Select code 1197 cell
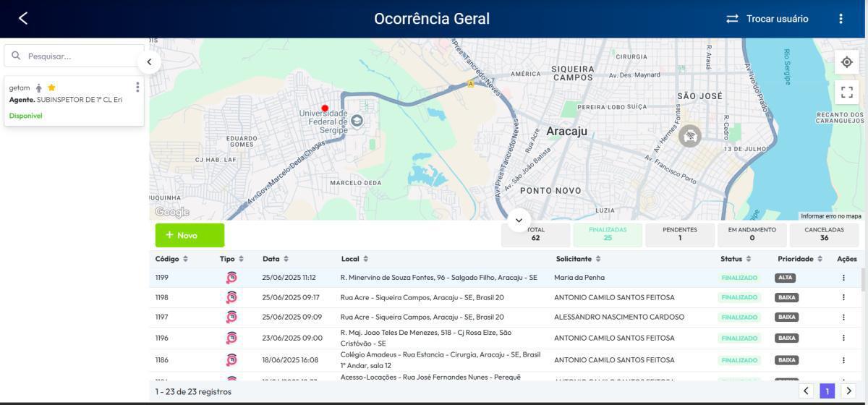868x405 pixels. pos(163,317)
